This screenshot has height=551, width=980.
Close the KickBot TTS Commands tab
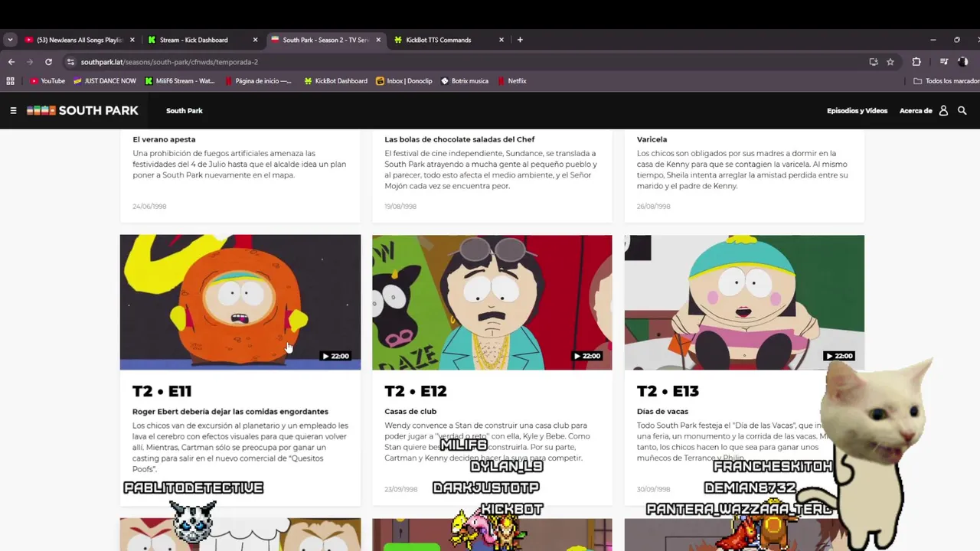point(501,40)
